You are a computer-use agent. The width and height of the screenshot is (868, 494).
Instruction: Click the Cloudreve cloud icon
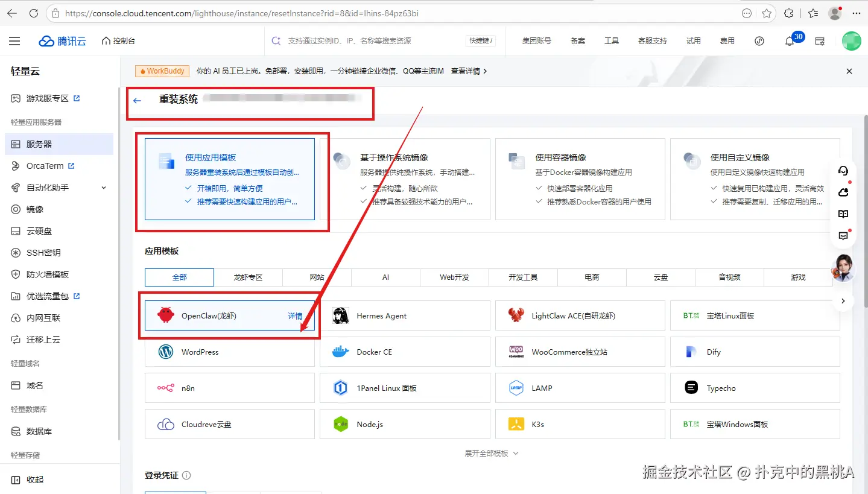[x=166, y=425]
